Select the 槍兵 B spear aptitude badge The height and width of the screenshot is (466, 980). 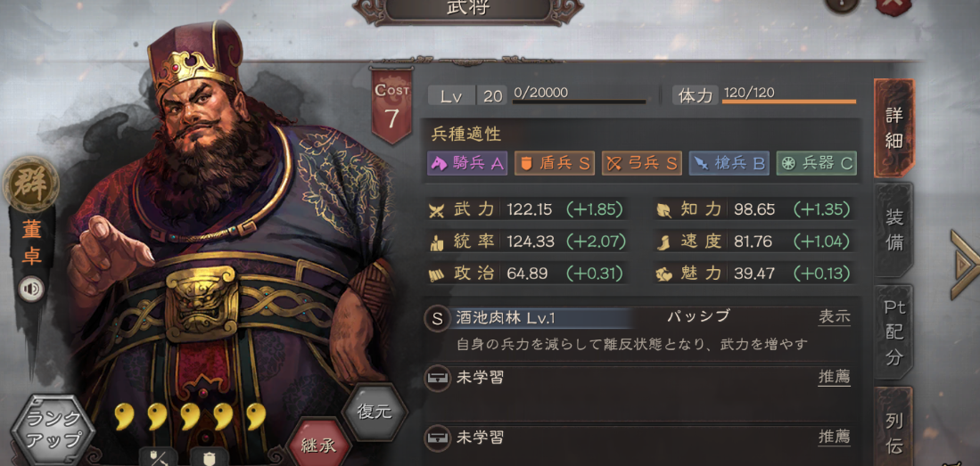[x=729, y=164]
